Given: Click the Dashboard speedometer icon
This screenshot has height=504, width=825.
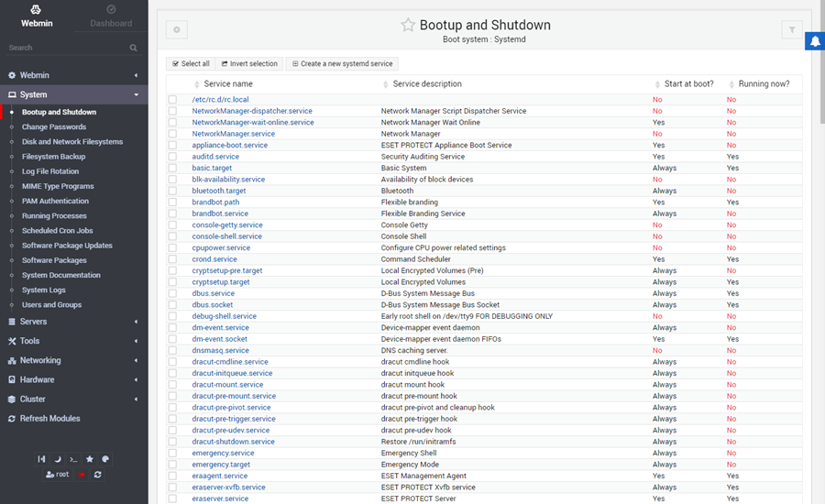Looking at the screenshot, I should 111,9.
